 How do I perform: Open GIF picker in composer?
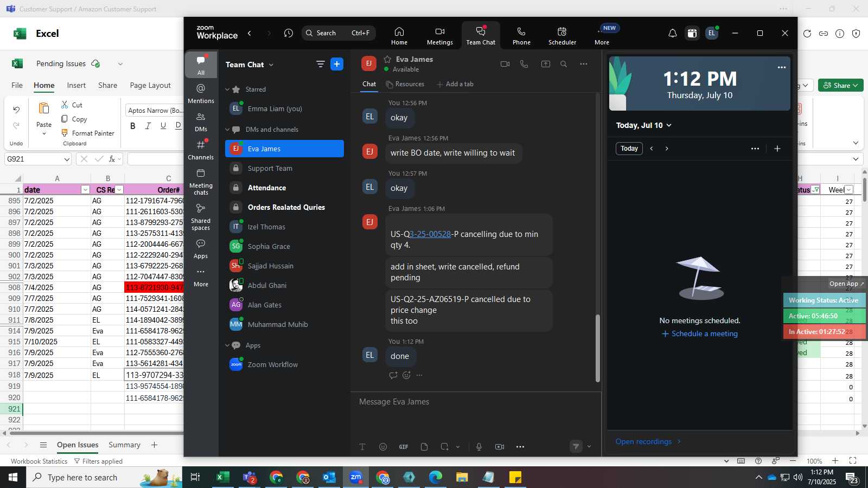tap(404, 447)
